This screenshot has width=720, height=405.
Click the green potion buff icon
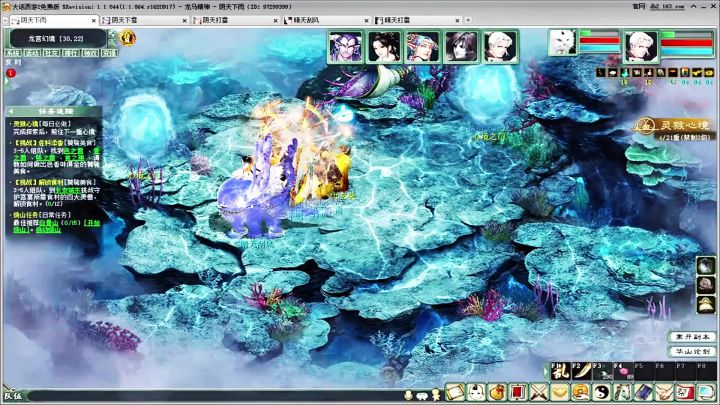624,73
